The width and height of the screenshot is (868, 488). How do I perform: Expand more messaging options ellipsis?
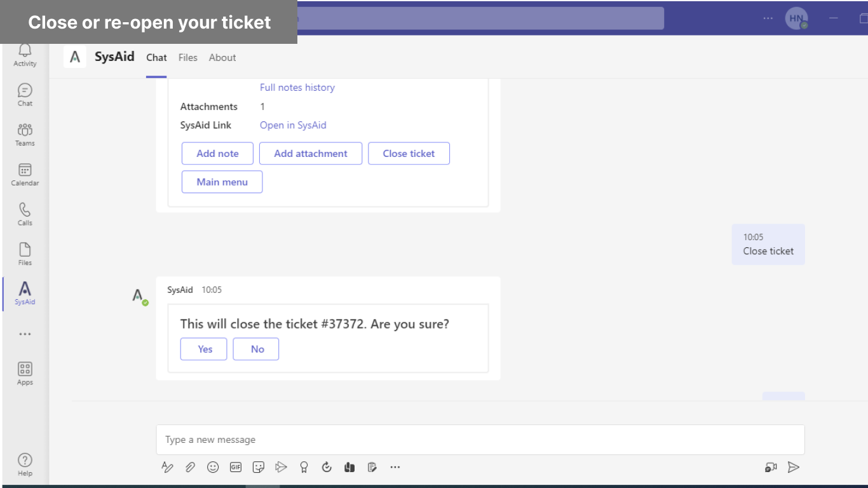[x=395, y=468]
